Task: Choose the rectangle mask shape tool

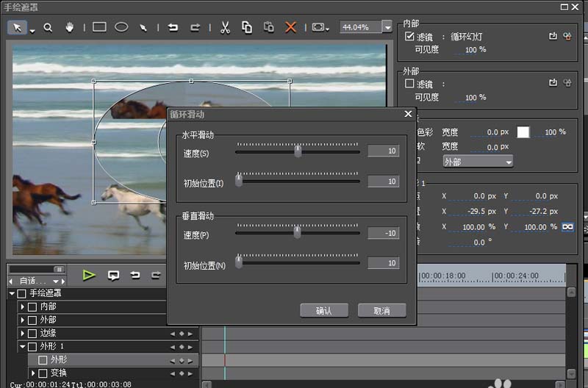Action: pyautogui.click(x=99, y=27)
